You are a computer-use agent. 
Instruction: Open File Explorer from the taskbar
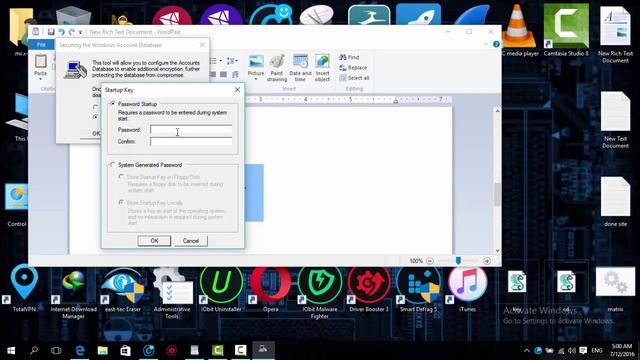(x=102, y=350)
